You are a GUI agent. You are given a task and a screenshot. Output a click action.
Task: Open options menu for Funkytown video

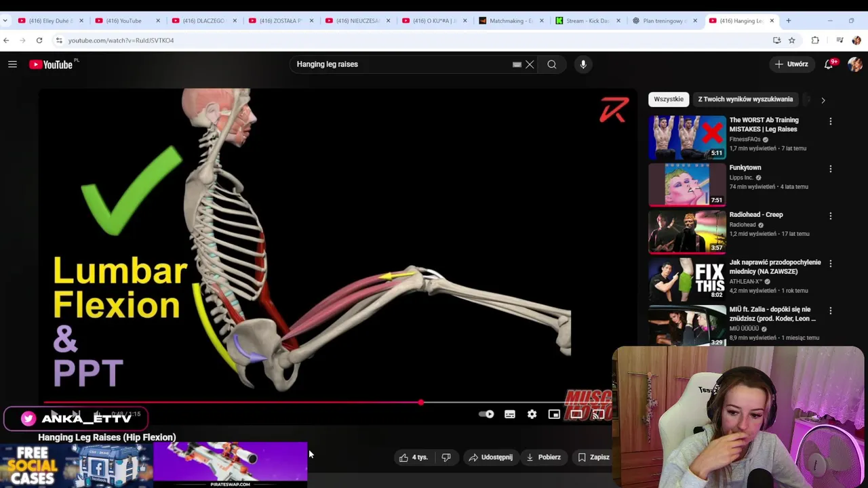click(x=831, y=169)
